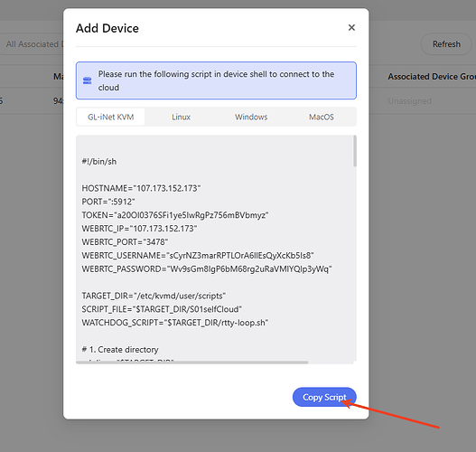476x452 pixels.
Task: Click the Refresh button behind the dialog
Action: click(446, 44)
